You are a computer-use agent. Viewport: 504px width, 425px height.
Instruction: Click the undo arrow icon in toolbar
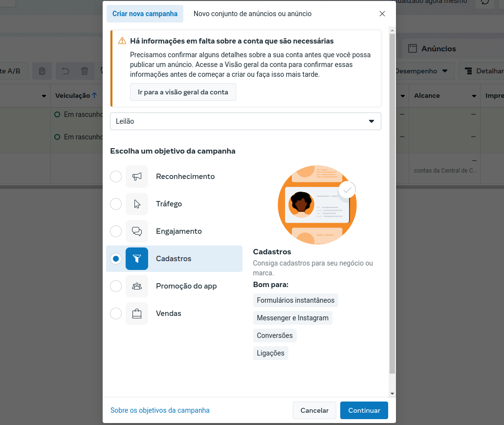click(65, 71)
